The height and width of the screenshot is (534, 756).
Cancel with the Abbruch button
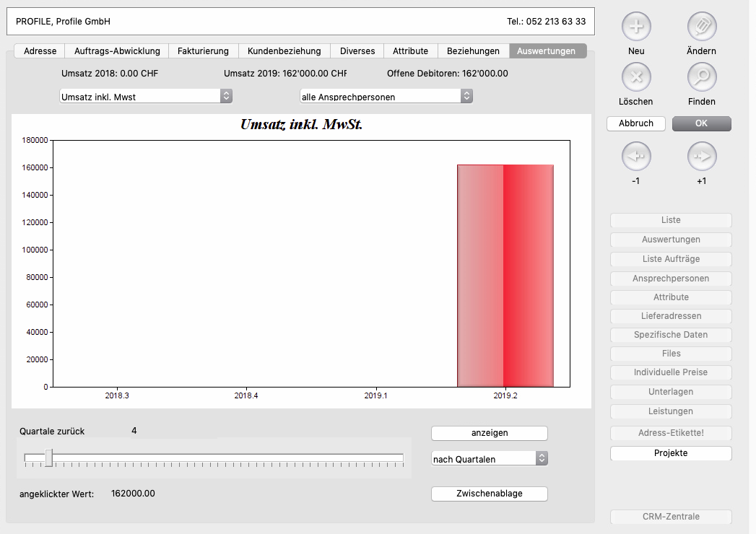pyautogui.click(x=635, y=123)
